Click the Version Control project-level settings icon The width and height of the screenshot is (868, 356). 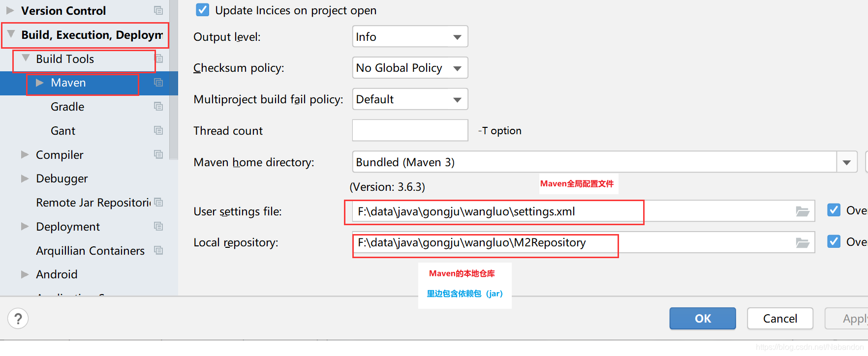pos(158,10)
